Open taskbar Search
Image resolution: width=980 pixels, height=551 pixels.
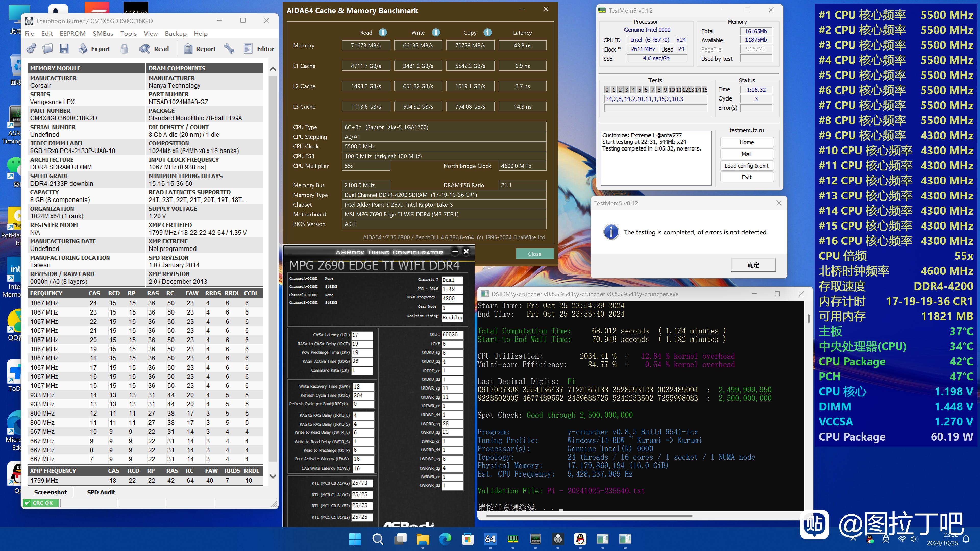(x=377, y=539)
